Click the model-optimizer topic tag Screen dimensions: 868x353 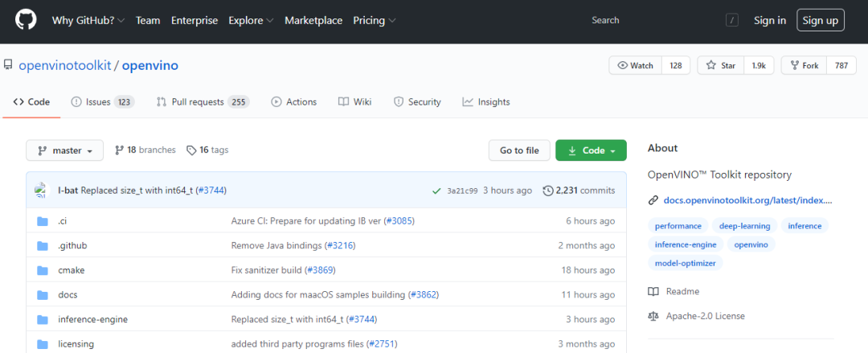pyautogui.click(x=686, y=263)
